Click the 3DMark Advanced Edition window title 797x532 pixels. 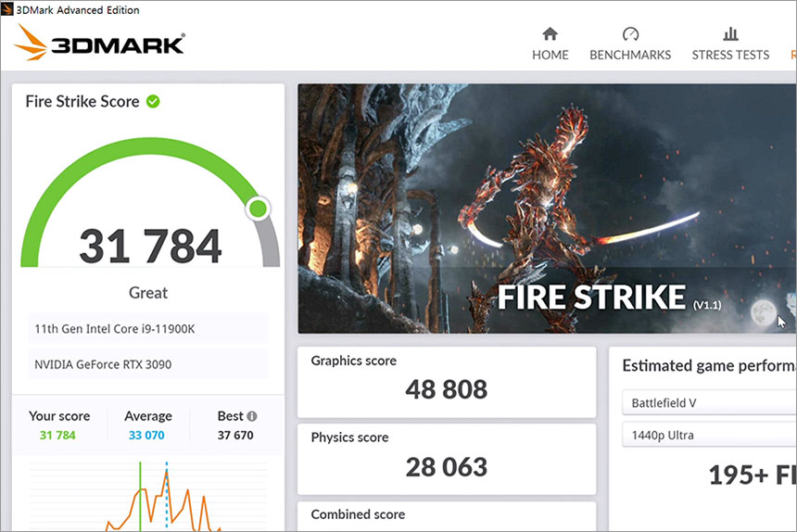[78, 9]
